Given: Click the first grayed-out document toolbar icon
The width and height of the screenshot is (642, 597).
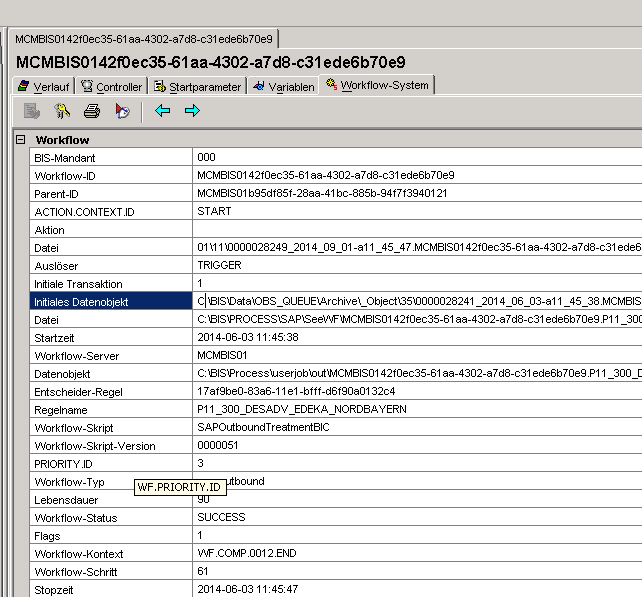Looking at the screenshot, I should click(x=32, y=111).
